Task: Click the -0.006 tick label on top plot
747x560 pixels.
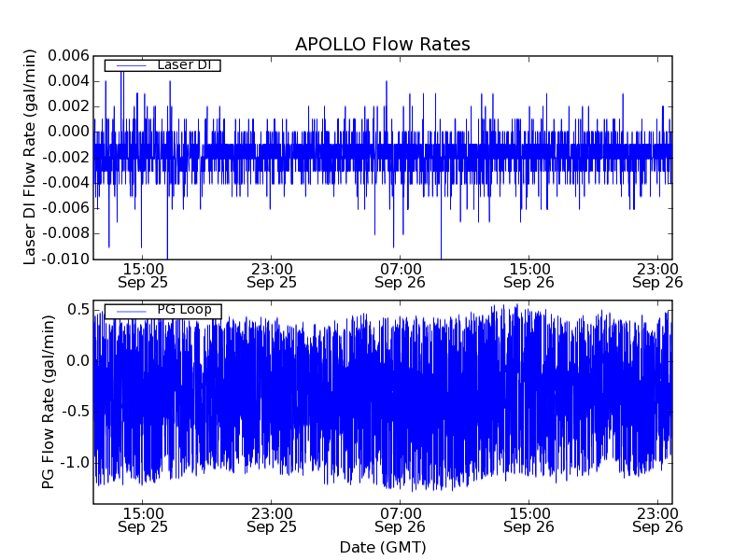Action: click(65, 208)
